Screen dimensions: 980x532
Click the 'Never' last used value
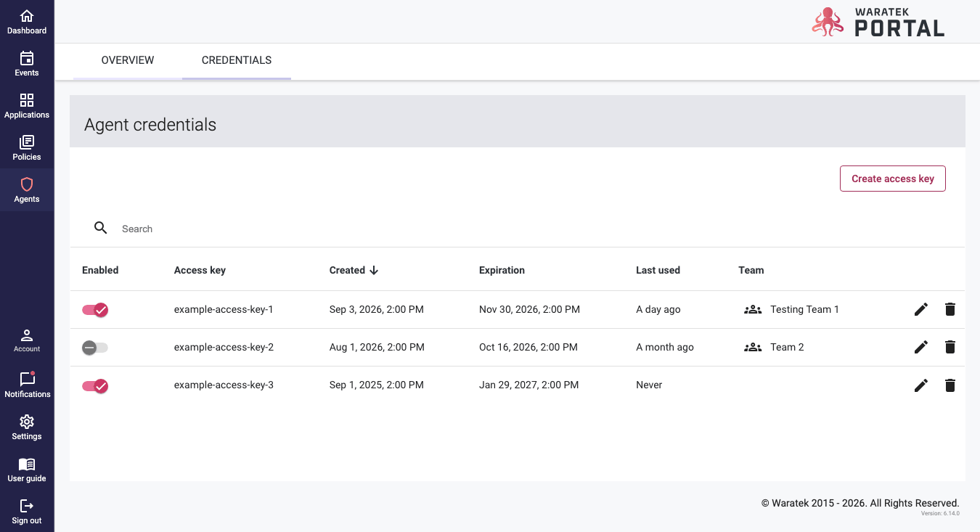[649, 385]
